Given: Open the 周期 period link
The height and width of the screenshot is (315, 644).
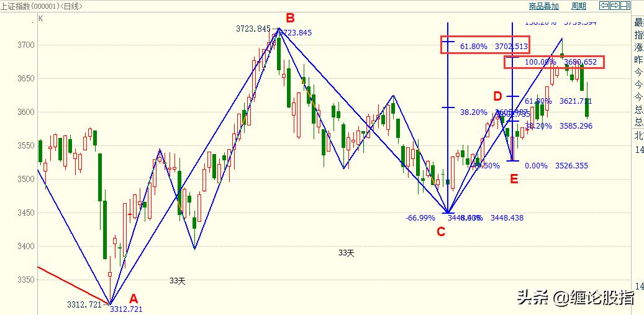Looking at the screenshot, I should coord(579,6).
